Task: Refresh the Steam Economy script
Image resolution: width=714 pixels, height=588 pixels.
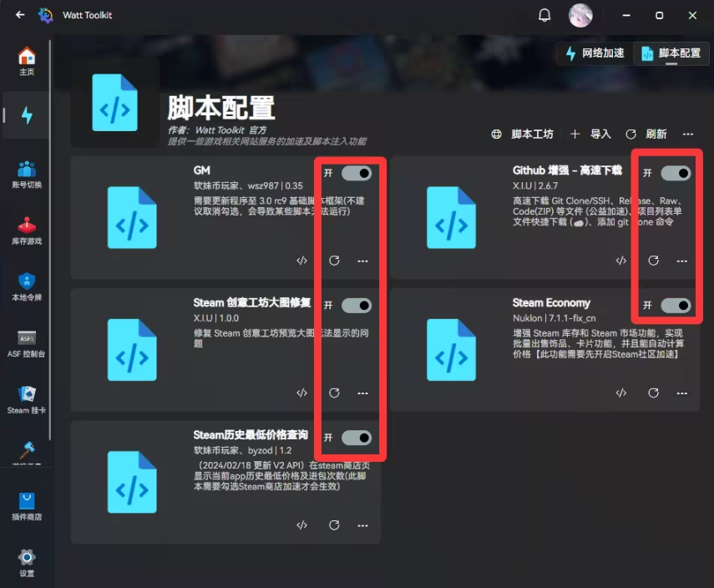Action: coord(653,393)
